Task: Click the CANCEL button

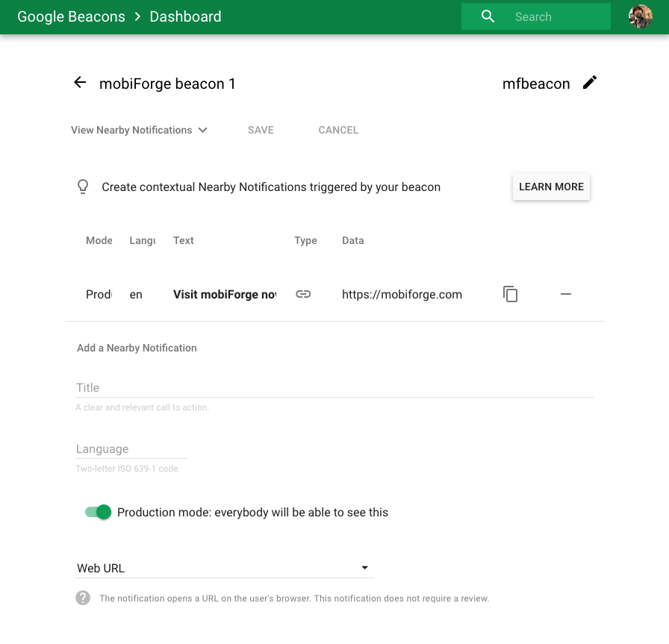Action: [338, 130]
